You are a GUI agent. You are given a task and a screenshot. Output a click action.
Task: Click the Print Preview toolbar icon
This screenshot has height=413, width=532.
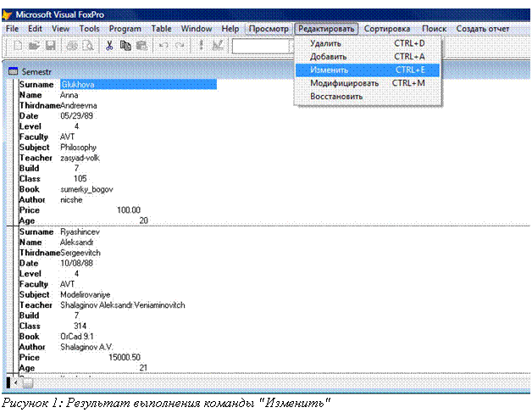pos(88,45)
